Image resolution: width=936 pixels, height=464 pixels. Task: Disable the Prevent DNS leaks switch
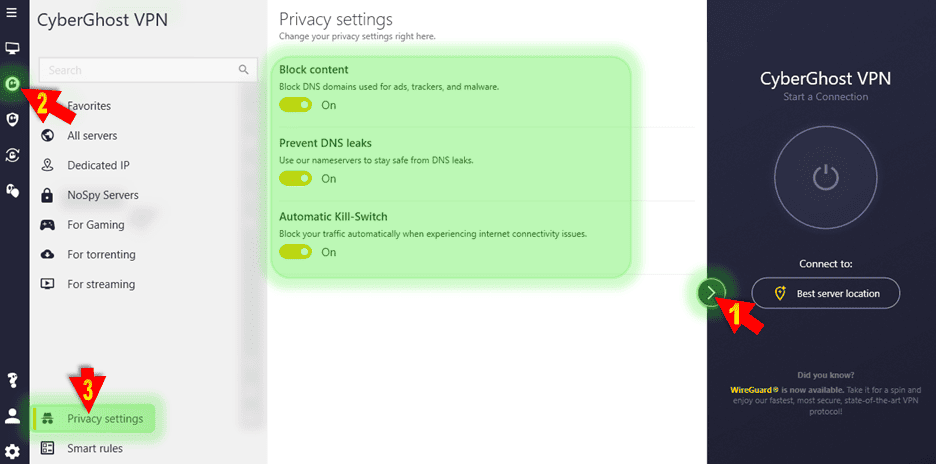(x=296, y=179)
